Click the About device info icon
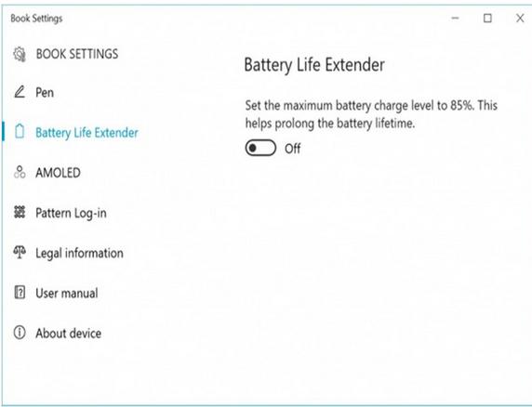532x407 pixels. coord(20,333)
